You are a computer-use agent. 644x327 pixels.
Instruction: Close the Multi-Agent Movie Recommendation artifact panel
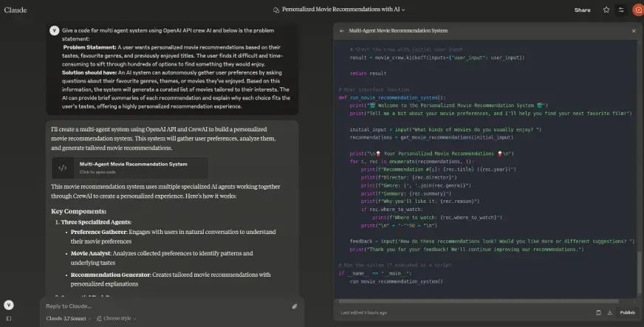[x=633, y=31]
